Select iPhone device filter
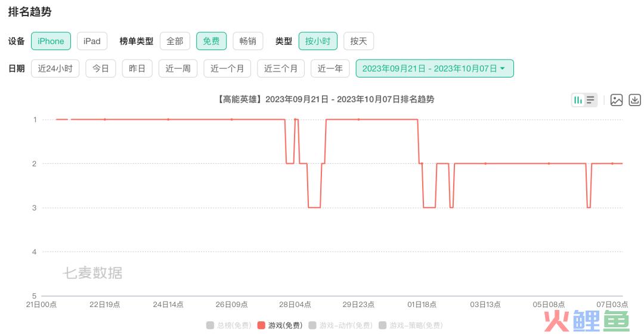 (51, 41)
